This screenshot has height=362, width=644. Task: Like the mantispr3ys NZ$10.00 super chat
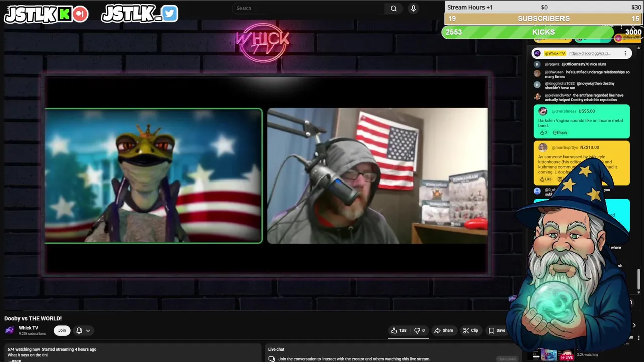545,179
